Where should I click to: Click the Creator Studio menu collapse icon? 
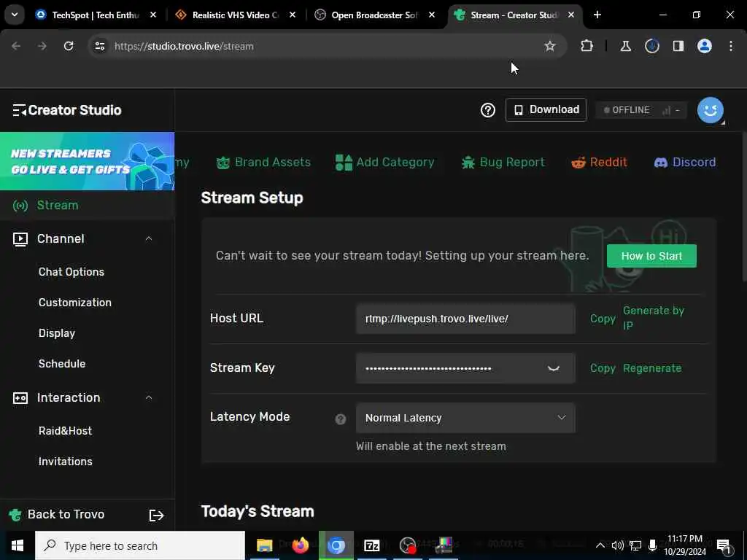[x=20, y=111]
